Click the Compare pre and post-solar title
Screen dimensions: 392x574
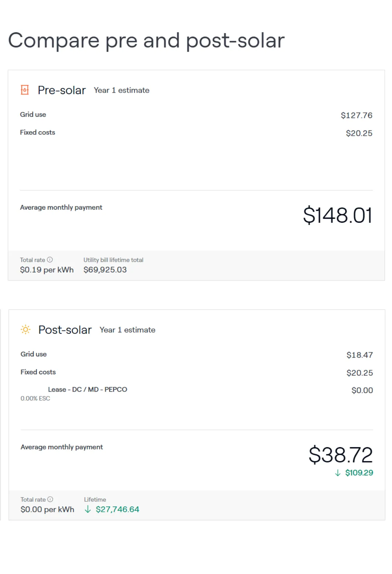pyautogui.click(x=146, y=40)
